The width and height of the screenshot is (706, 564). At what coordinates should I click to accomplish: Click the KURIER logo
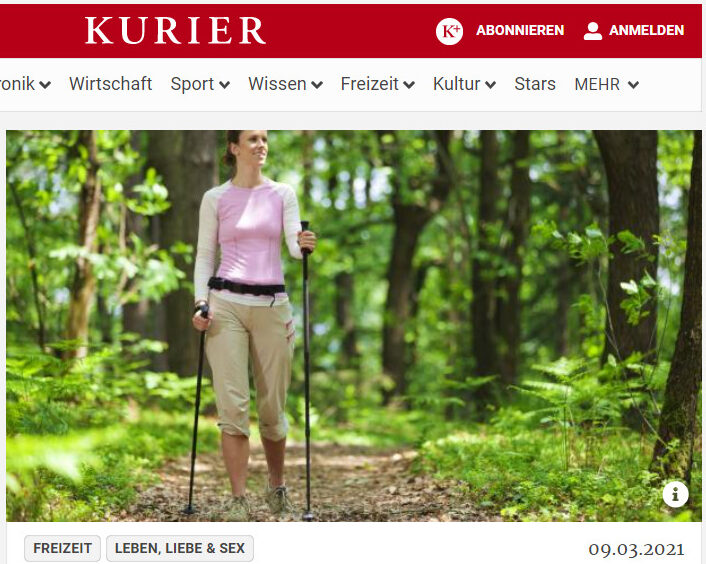[x=175, y=31]
